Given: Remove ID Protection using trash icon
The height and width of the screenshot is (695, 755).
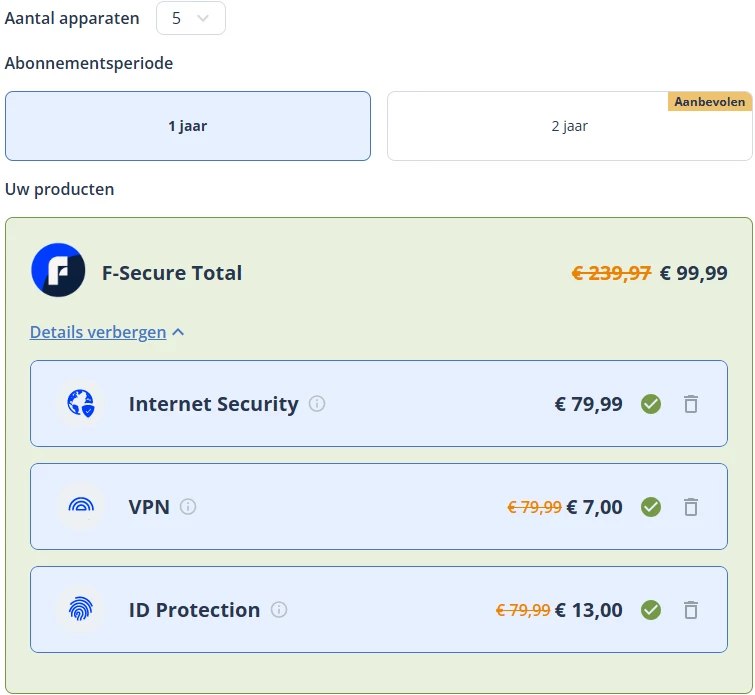Looking at the screenshot, I should point(690,610).
